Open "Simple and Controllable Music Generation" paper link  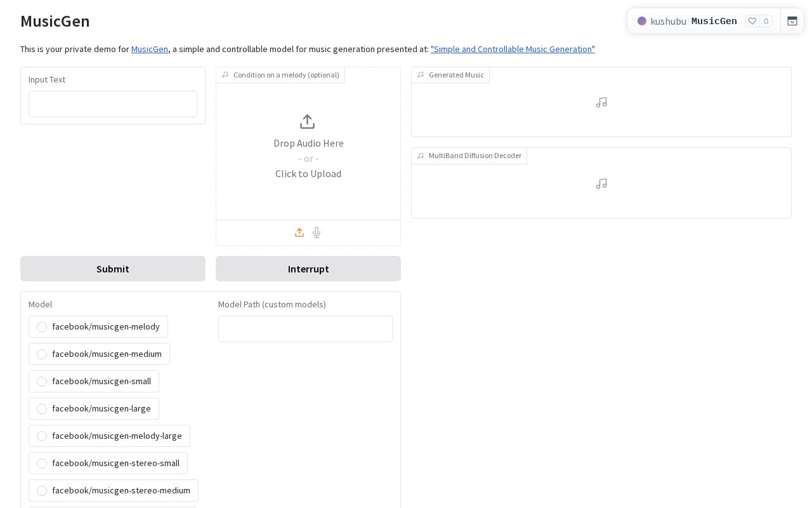pyautogui.click(x=513, y=49)
